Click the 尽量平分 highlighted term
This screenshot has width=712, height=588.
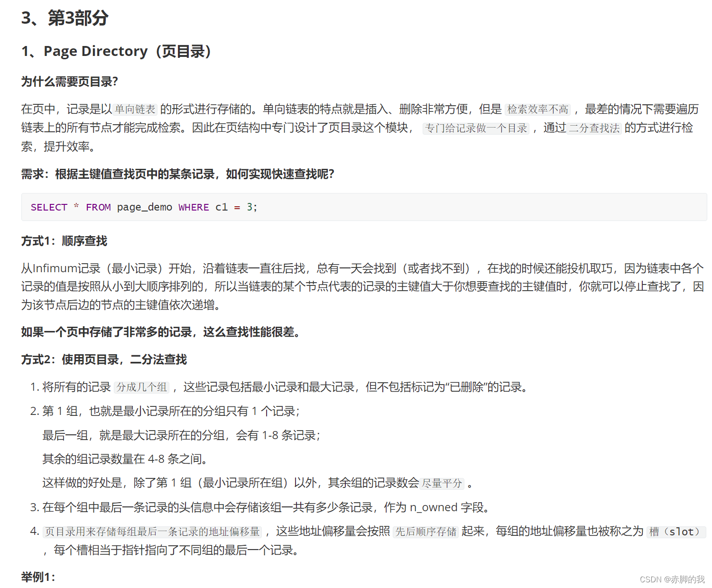tap(442, 483)
